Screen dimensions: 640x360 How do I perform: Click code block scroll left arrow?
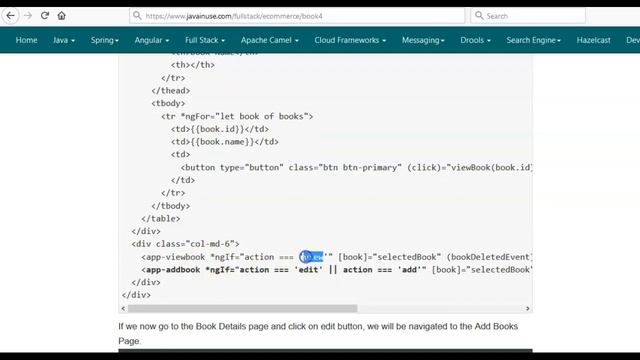tap(123, 309)
